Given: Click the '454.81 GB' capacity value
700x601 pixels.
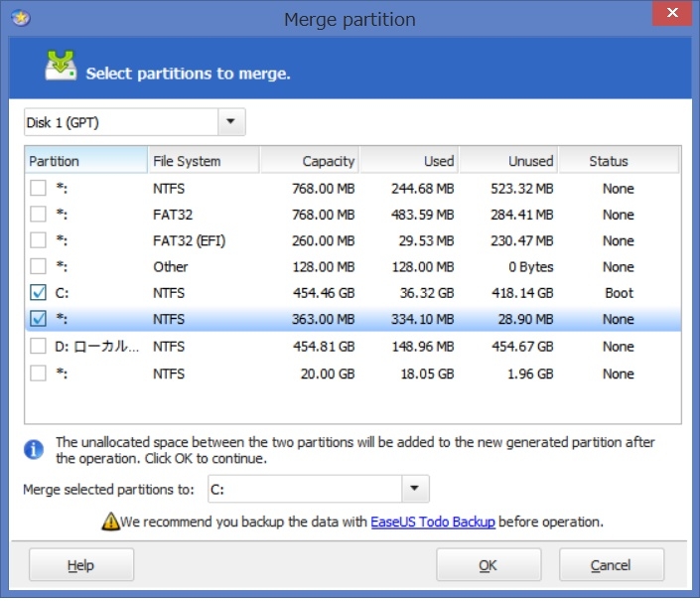Looking at the screenshot, I should point(324,347).
